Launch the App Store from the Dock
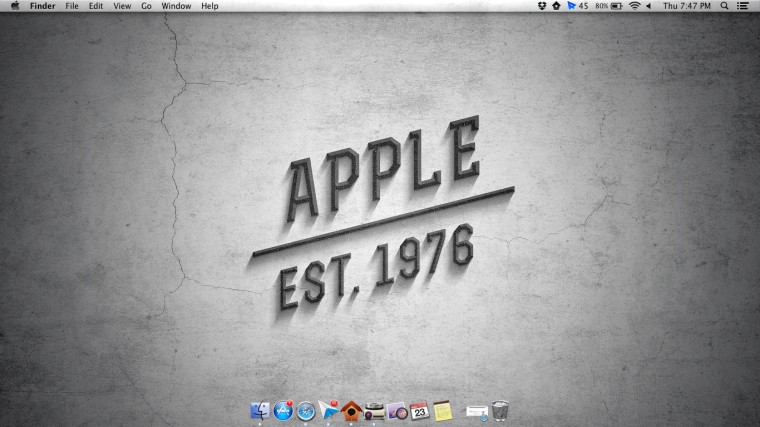The height and width of the screenshot is (427, 760). coord(283,411)
